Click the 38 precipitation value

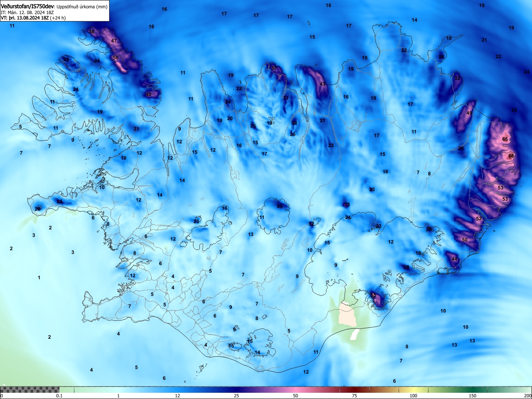91,32
